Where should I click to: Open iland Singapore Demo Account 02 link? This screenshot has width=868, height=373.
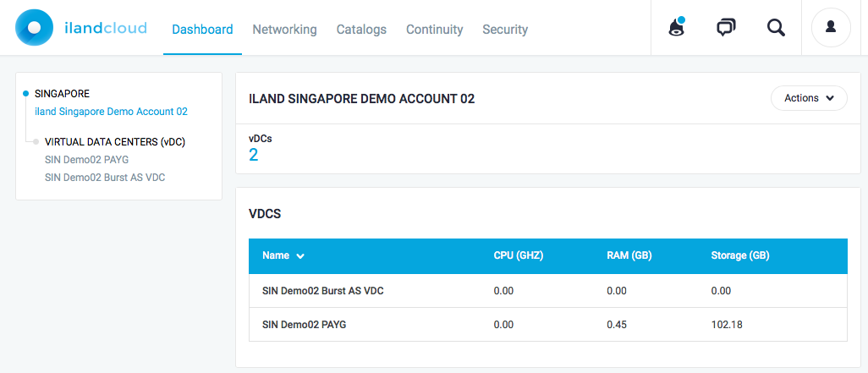(x=112, y=112)
